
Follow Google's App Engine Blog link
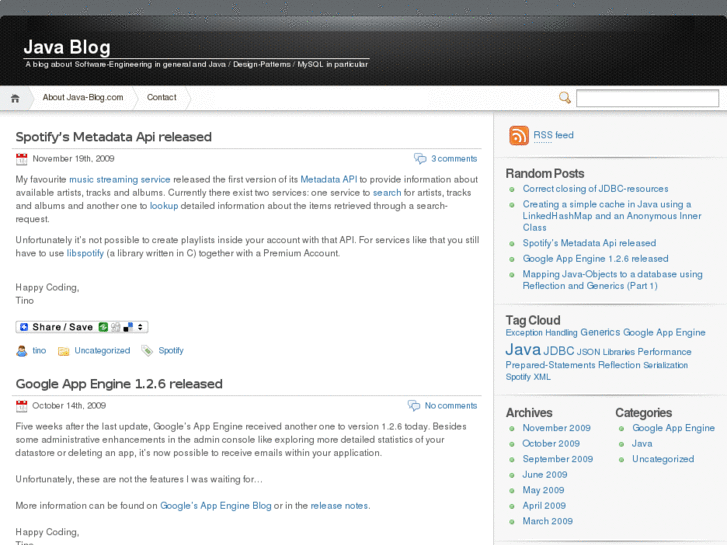216,506
